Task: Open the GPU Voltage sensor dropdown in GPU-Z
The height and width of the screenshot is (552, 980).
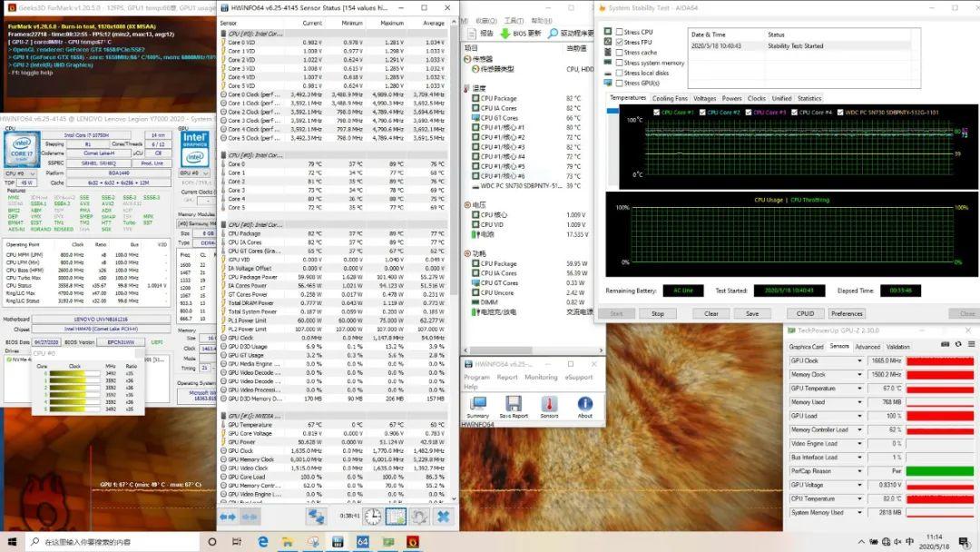Action: click(859, 485)
